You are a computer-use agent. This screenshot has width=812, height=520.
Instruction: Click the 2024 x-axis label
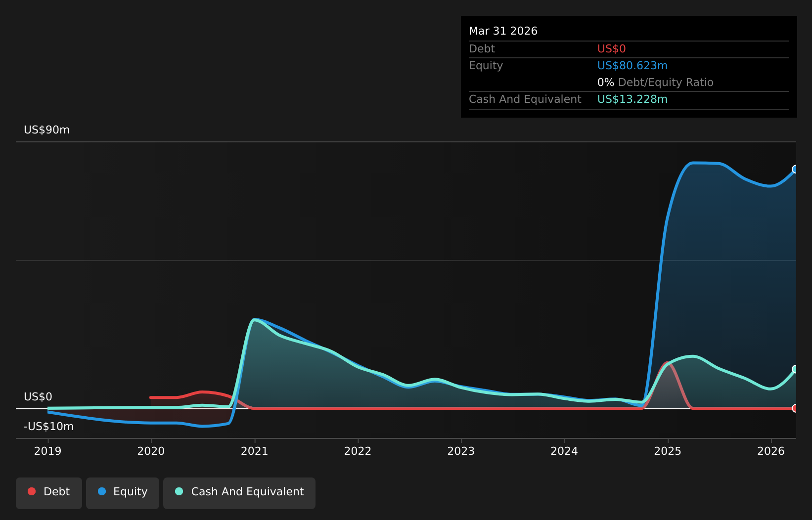(x=565, y=451)
